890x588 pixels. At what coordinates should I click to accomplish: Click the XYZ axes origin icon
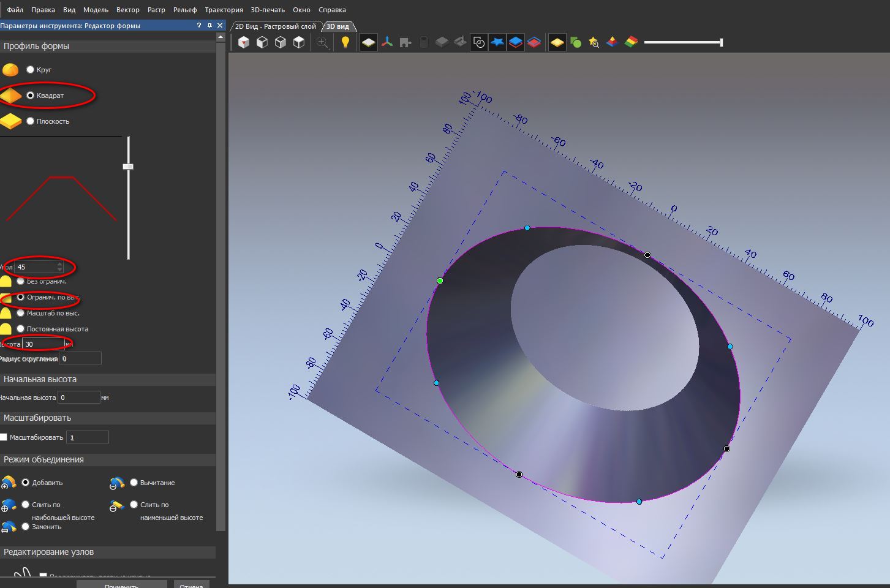tap(387, 42)
